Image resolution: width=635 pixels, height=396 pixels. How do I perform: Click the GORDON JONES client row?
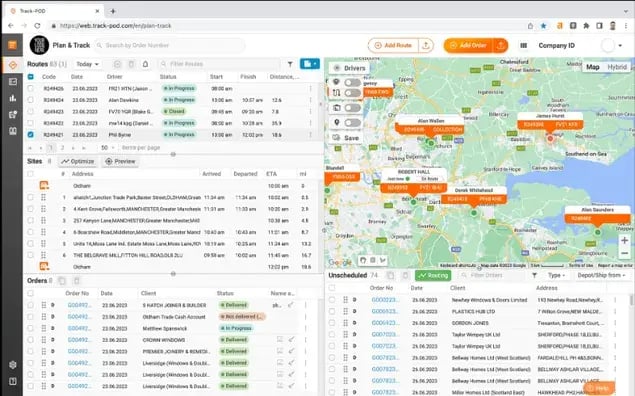click(x=479, y=323)
